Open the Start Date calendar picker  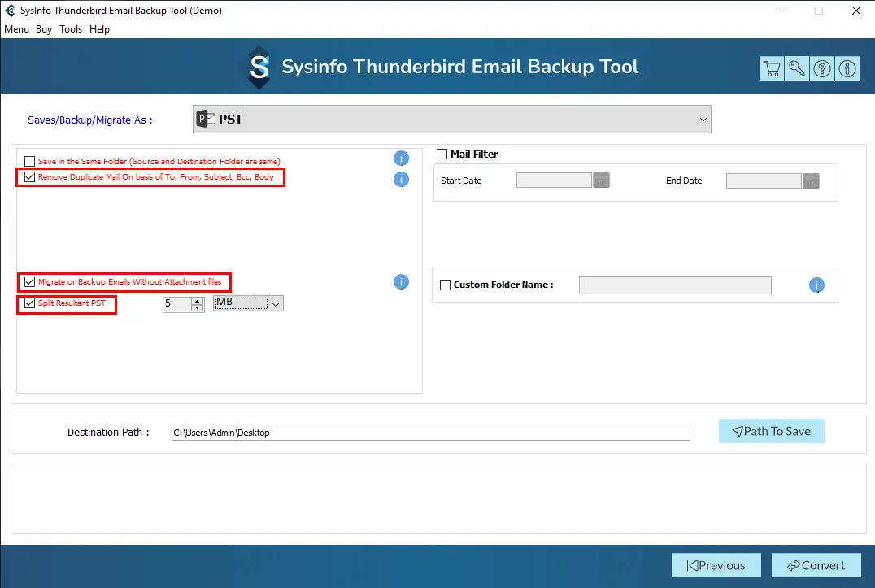pyautogui.click(x=601, y=181)
